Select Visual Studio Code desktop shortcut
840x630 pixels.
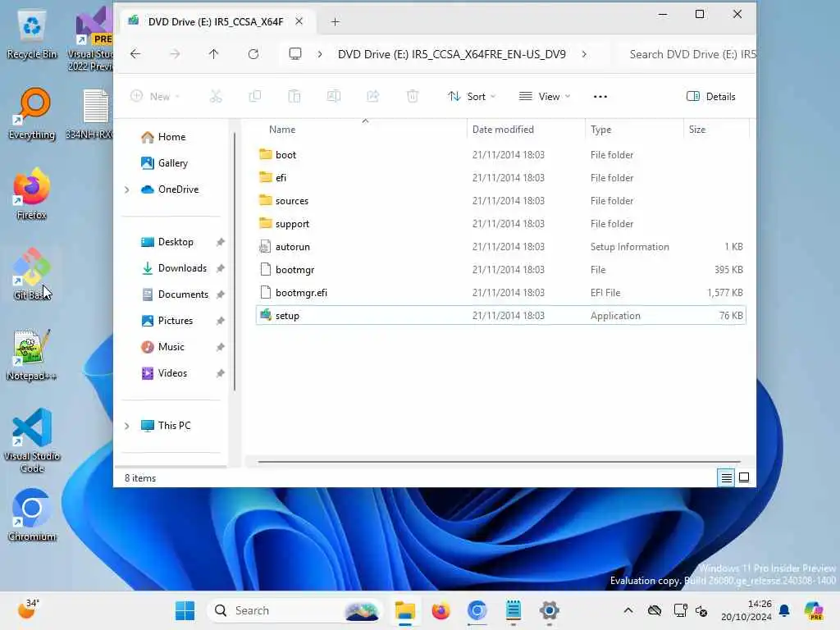click(x=32, y=441)
